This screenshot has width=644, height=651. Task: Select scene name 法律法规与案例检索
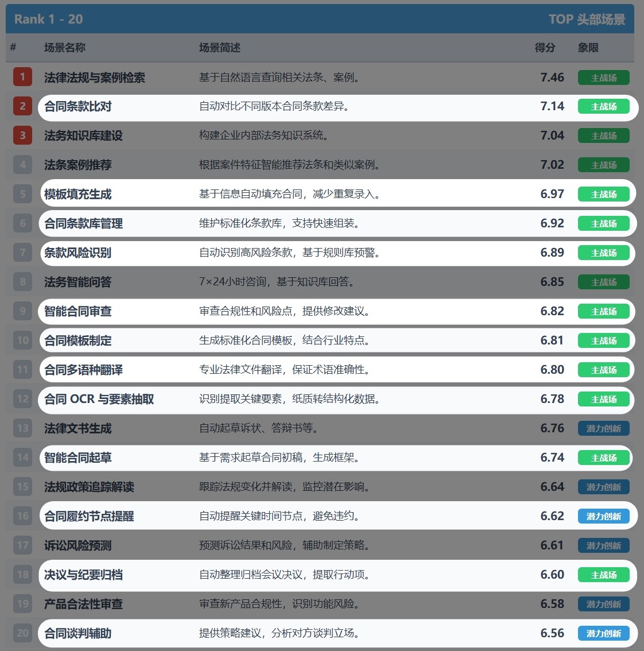click(x=95, y=77)
